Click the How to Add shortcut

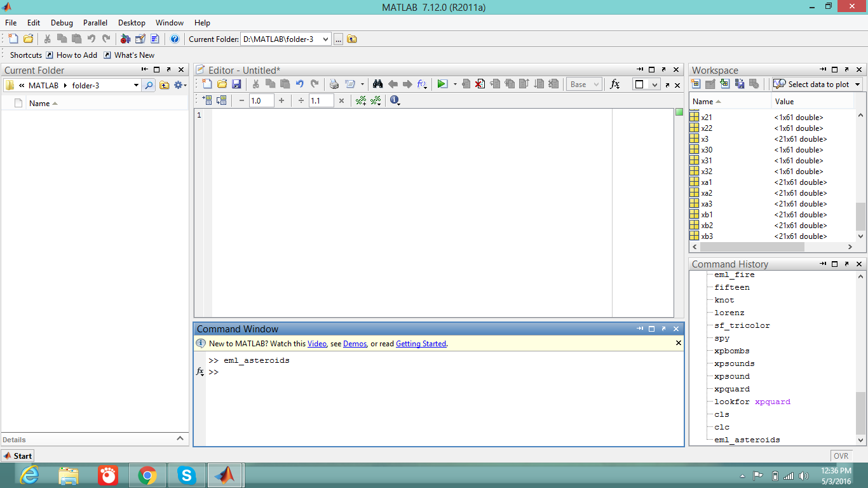[76, 55]
